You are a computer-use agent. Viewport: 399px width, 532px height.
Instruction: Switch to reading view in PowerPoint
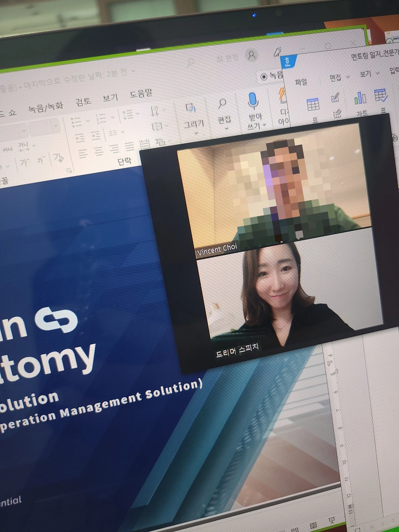tap(313, 525)
